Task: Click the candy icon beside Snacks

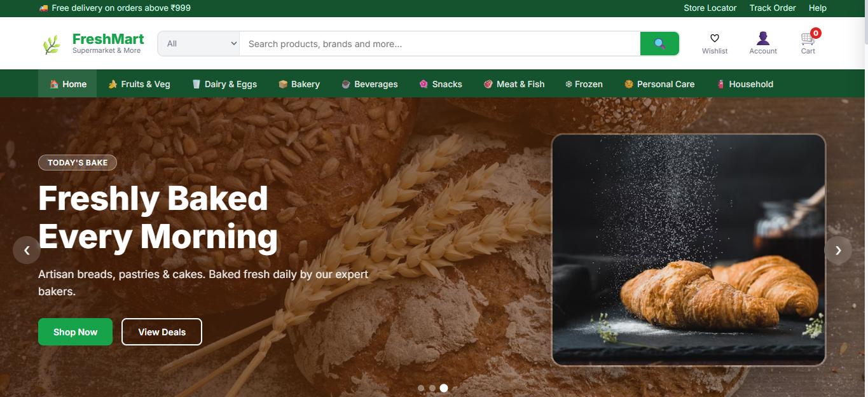Action: pos(424,84)
